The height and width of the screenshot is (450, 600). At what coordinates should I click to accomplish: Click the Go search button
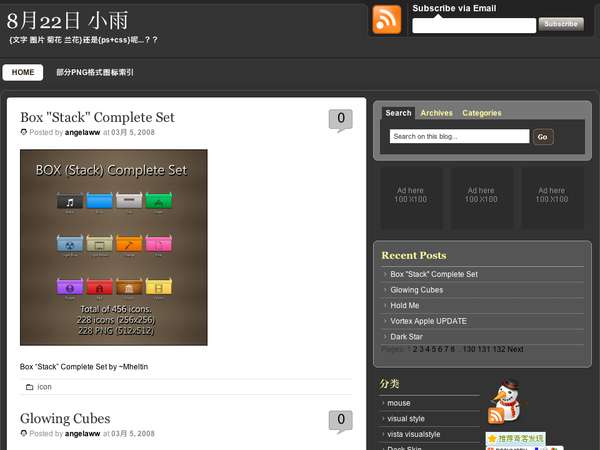point(543,137)
